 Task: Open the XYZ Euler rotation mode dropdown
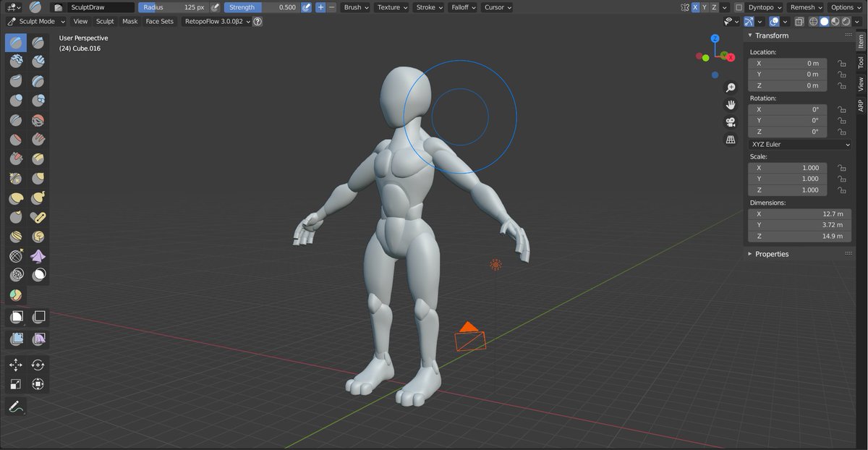(800, 144)
